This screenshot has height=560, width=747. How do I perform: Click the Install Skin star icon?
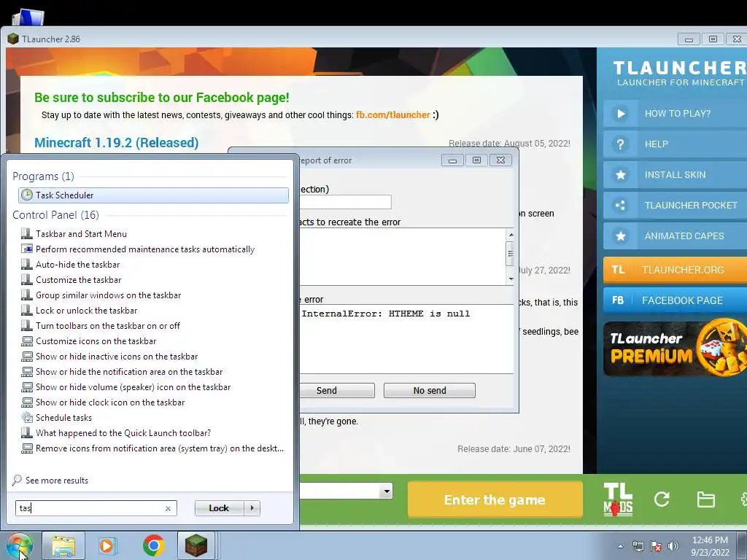pyautogui.click(x=620, y=175)
